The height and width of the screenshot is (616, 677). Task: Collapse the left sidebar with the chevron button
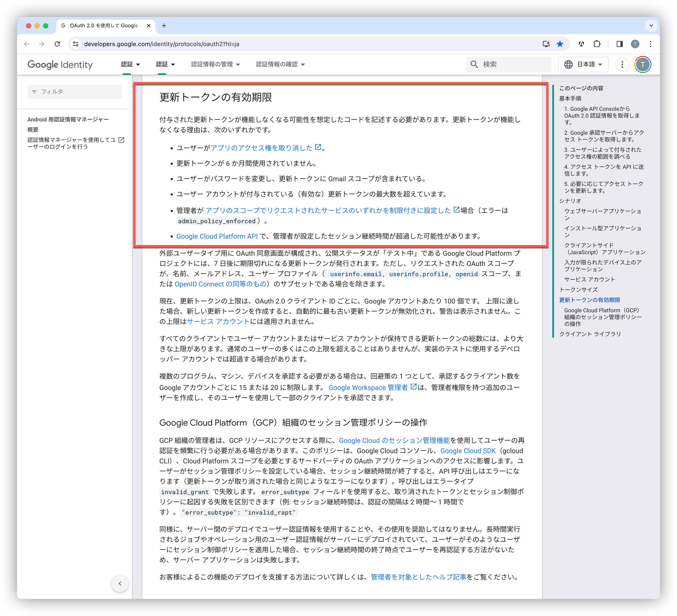coord(120,583)
